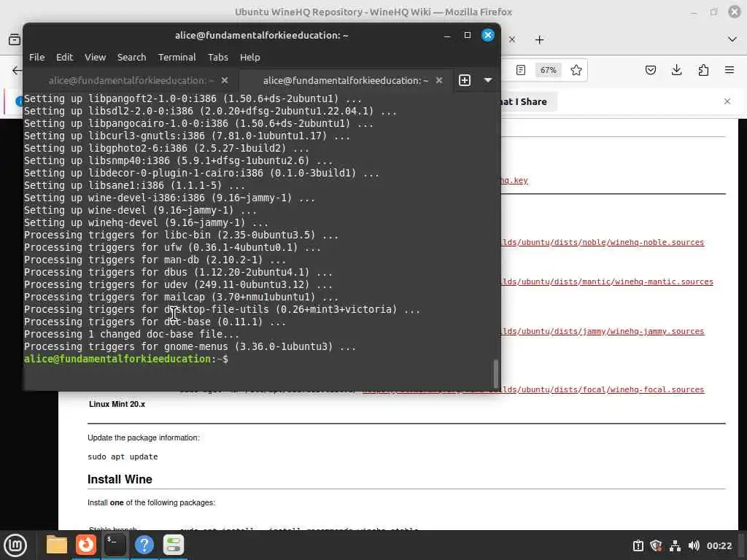This screenshot has height=560, width=747.
Task: Open the system settings toggle icon in taskbar
Action: pyautogui.click(x=174, y=545)
